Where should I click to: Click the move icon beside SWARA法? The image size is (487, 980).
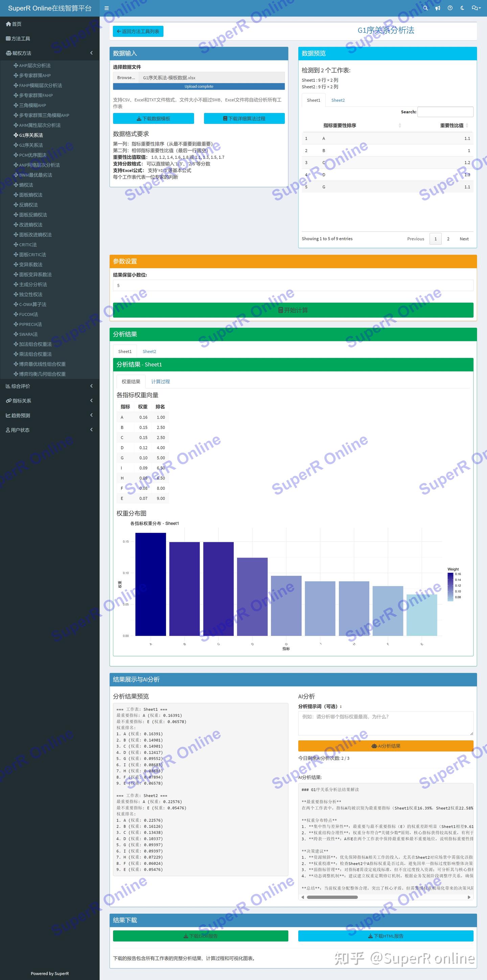point(16,335)
